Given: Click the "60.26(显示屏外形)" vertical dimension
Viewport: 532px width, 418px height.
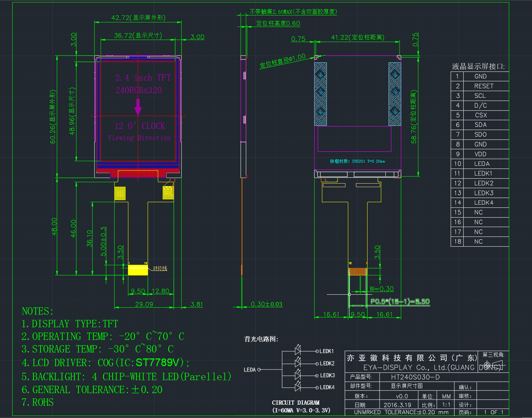Looking at the screenshot, I should [53, 117].
